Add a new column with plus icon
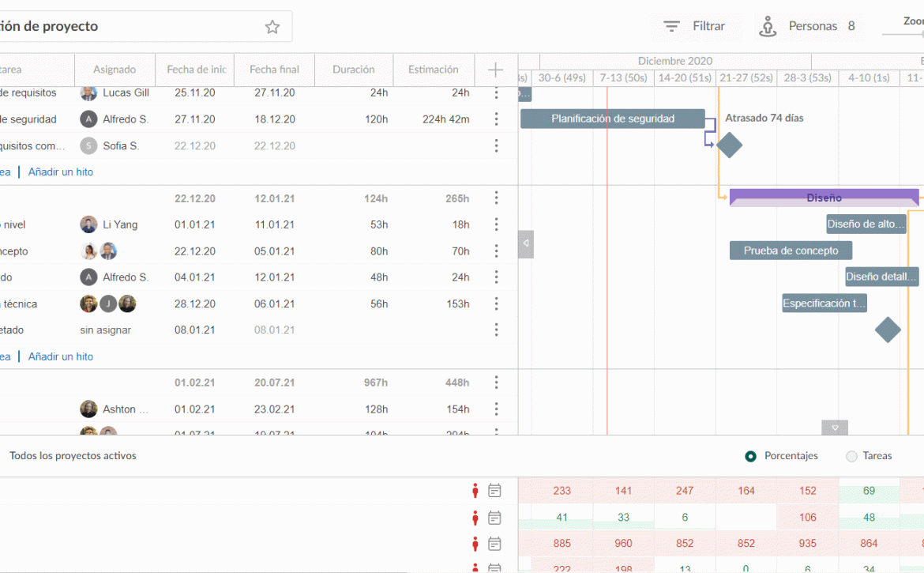Screen dimensions: 924x573 tap(495, 70)
